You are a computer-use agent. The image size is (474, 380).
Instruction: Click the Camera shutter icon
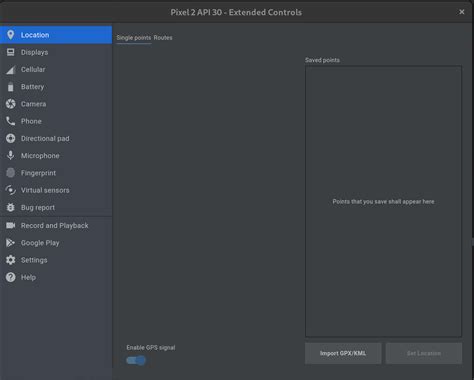point(11,104)
